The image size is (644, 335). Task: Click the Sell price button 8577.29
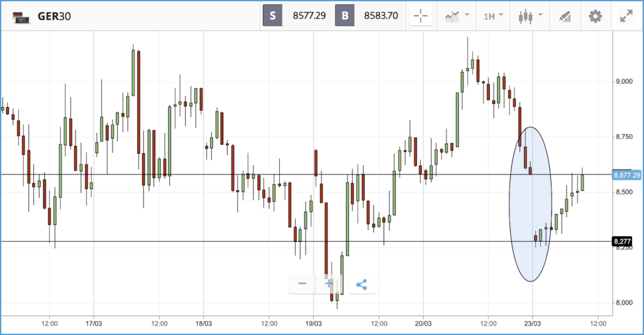tap(296, 16)
